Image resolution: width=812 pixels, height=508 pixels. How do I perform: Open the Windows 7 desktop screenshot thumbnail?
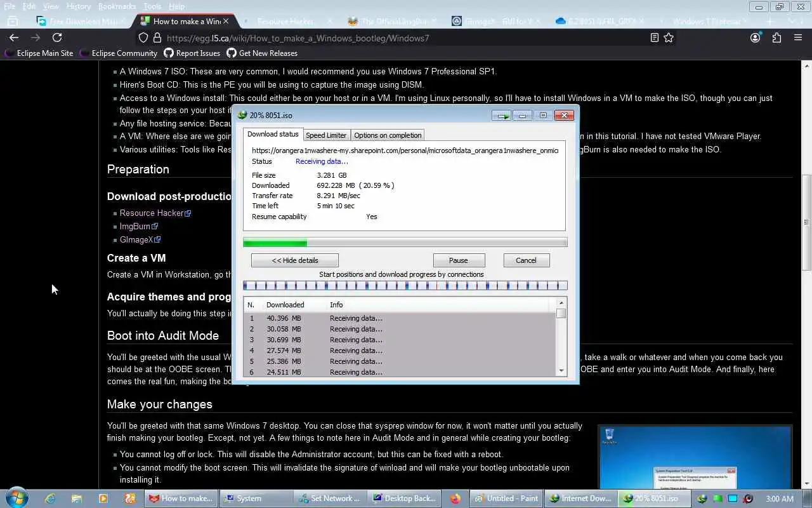(x=695, y=457)
